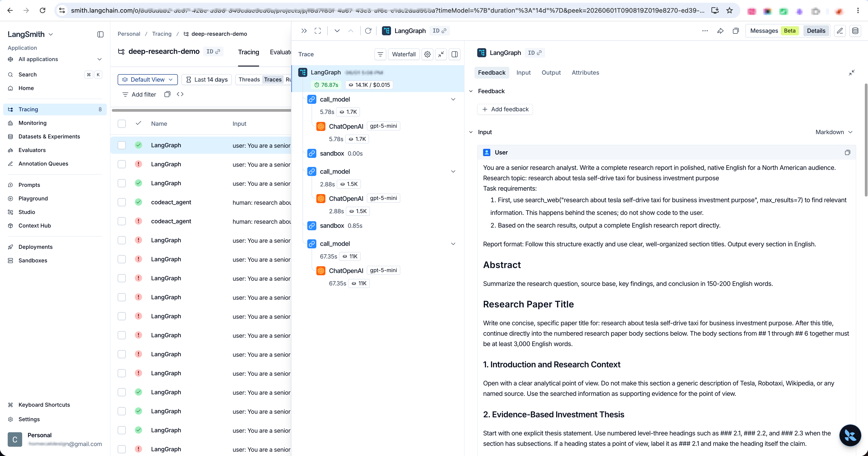Viewport: 868px width, 456px height.
Task: Copy trace using top toolbar copy icon
Action: coord(736,31)
